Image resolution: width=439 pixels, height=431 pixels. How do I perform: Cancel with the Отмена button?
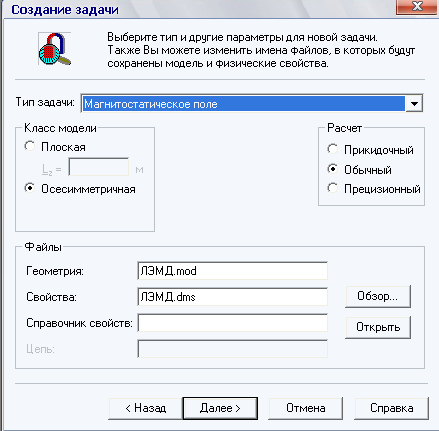pyautogui.click(x=305, y=408)
